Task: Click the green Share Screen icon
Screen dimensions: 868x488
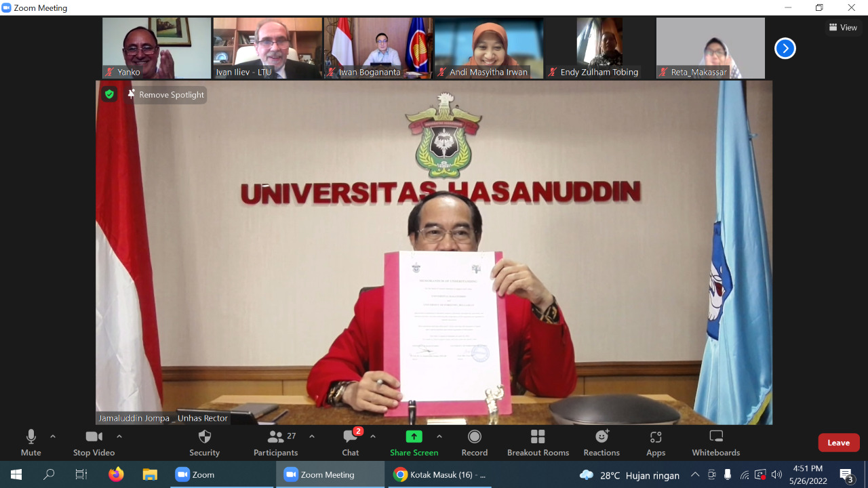Action: tap(414, 436)
